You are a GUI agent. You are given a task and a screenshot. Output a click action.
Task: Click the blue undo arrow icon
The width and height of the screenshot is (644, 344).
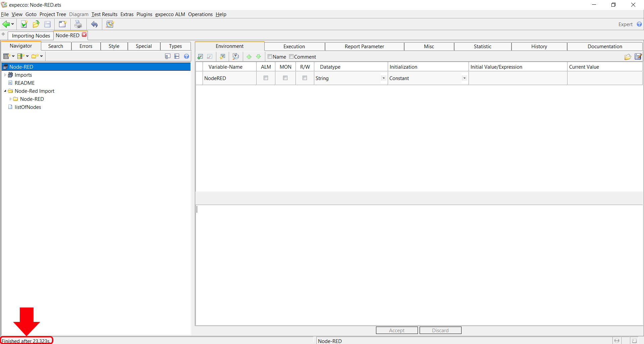pyautogui.click(x=95, y=24)
